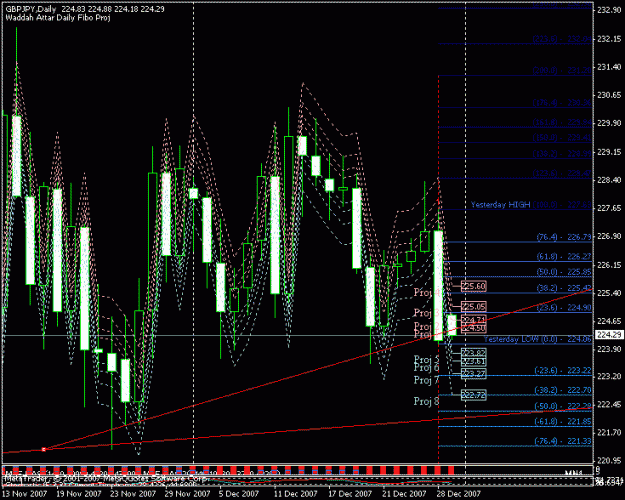Select the Proj 7 label
Image resolution: width=625 pixels, height=500 pixels.
(x=426, y=380)
